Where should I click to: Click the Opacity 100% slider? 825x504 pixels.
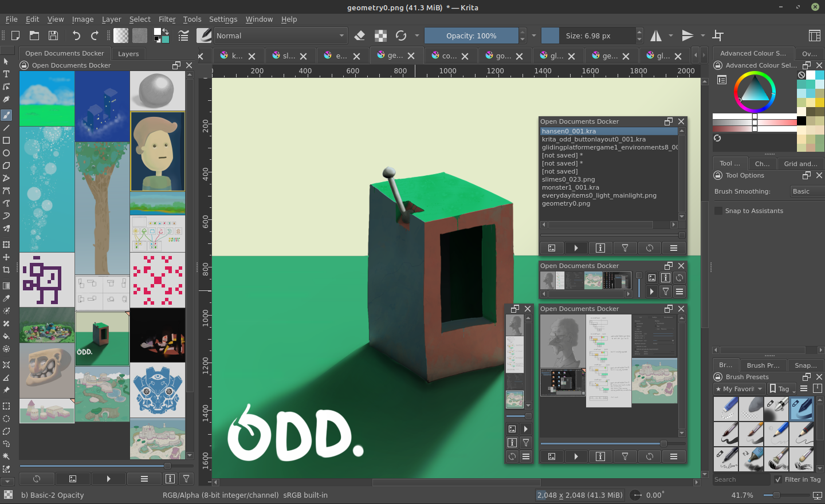[471, 36]
